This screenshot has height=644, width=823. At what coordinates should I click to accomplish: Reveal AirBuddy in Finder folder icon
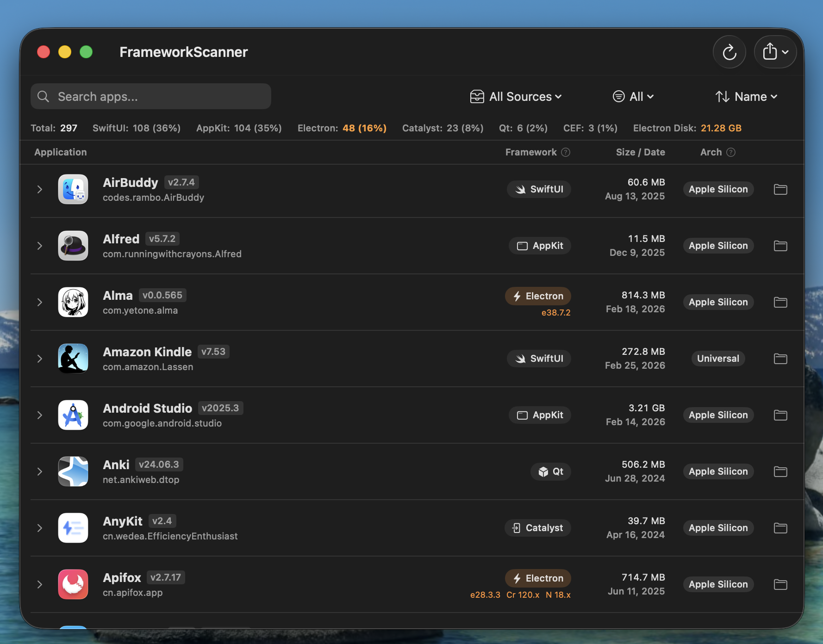(780, 189)
